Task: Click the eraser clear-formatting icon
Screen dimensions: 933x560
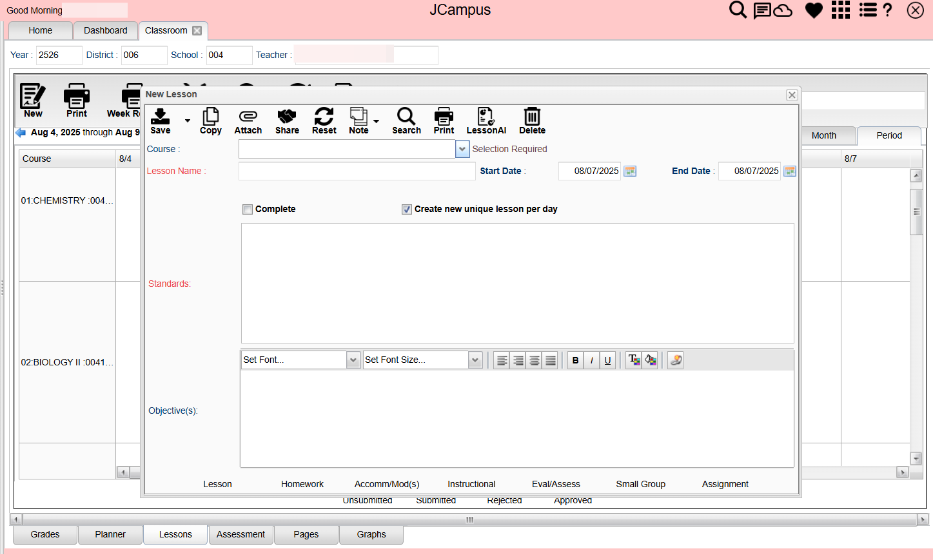Action: tap(675, 360)
